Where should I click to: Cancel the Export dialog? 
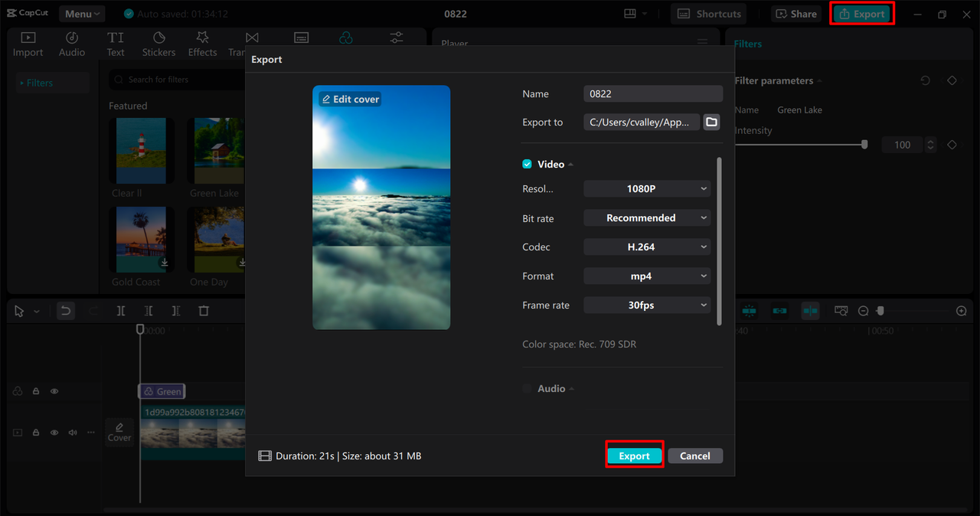695,456
